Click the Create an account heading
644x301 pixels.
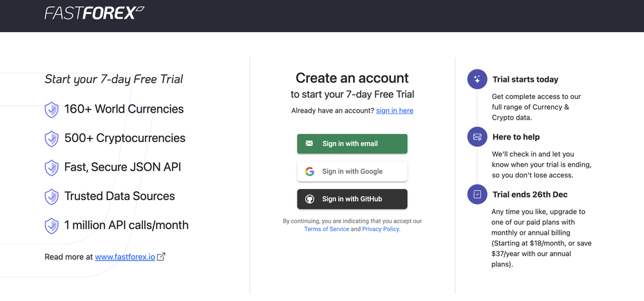coord(352,78)
